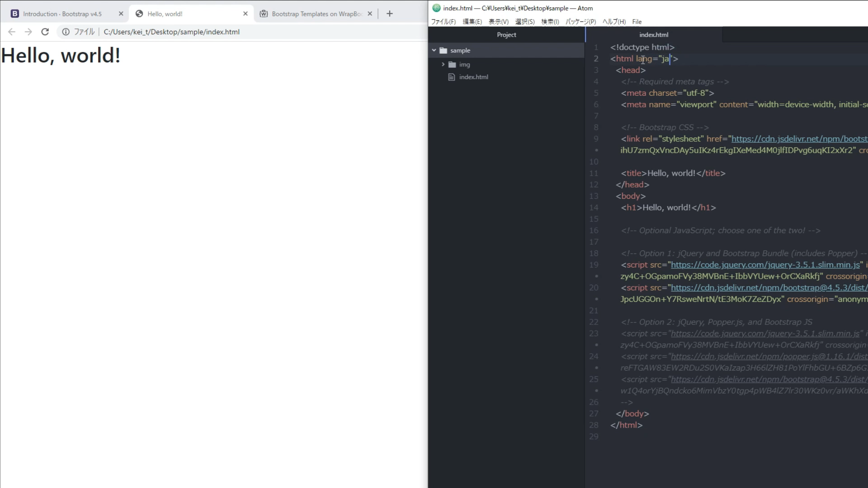Click the site info icon in address bar
Screen dimensions: 868x488
tap(66, 32)
